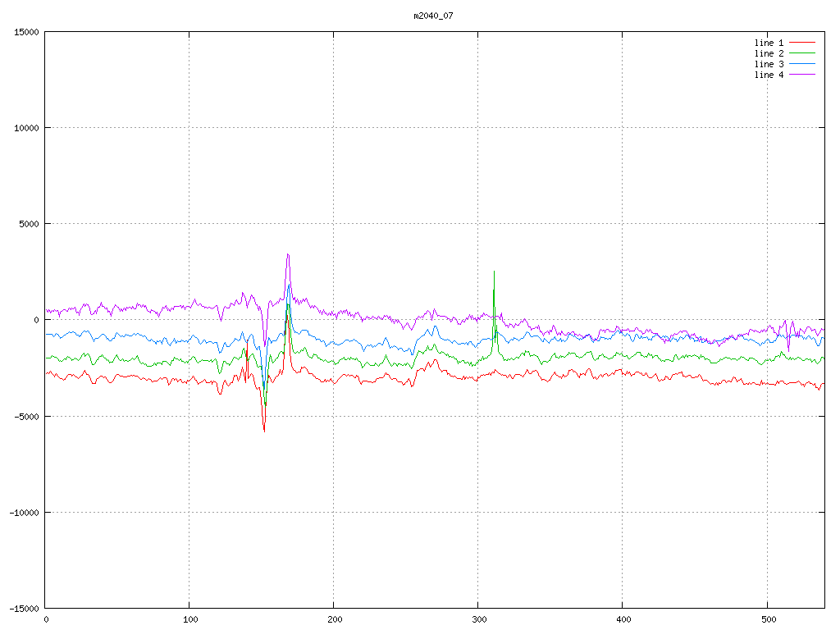
Task: Click the purple line peak near x=168
Action: coord(288,255)
